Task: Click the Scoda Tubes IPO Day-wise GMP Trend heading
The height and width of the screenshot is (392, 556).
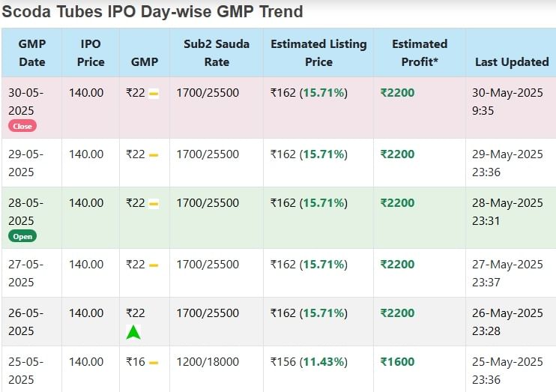Action: (x=152, y=11)
